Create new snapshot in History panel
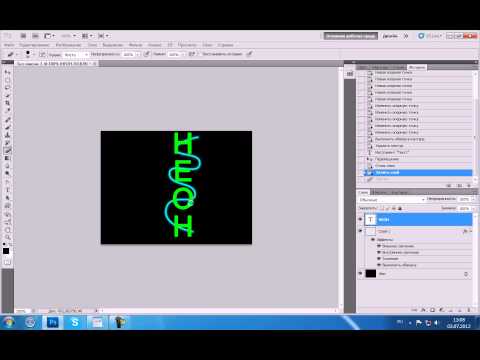 pyautogui.click(x=459, y=185)
